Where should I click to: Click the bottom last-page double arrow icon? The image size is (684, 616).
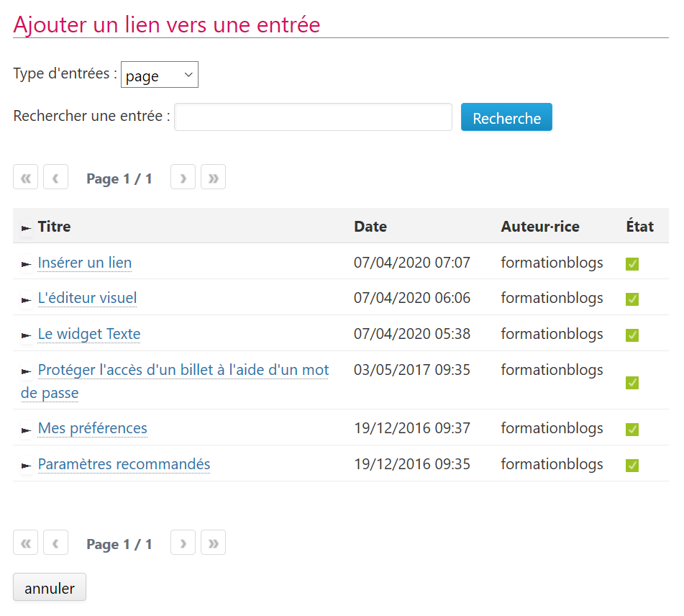tap(213, 543)
